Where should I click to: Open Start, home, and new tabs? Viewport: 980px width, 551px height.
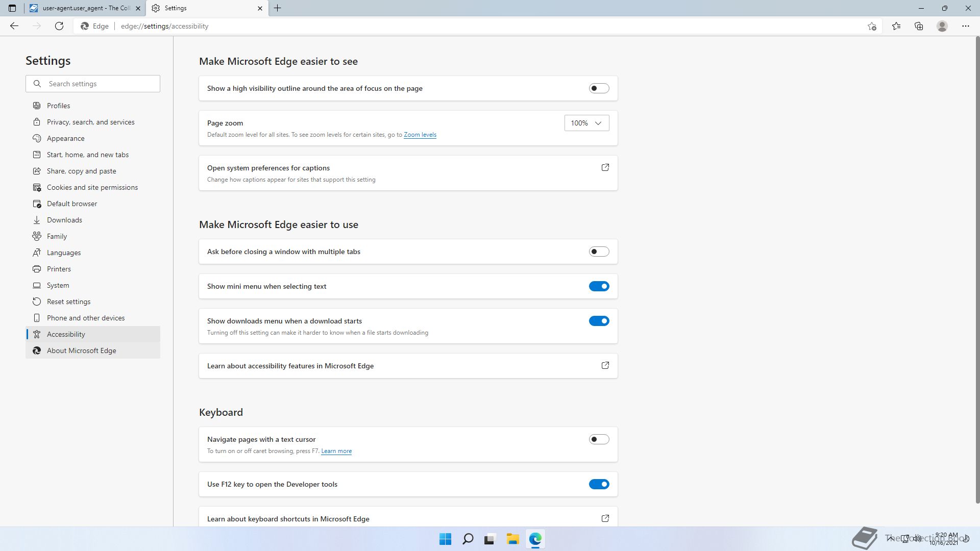[x=93, y=155]
